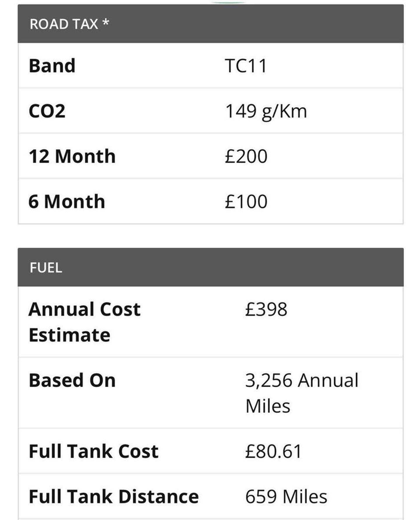The width and height of the screenshot is (420, 520).
Task: Select the Based On label
Action: (72, 380)
